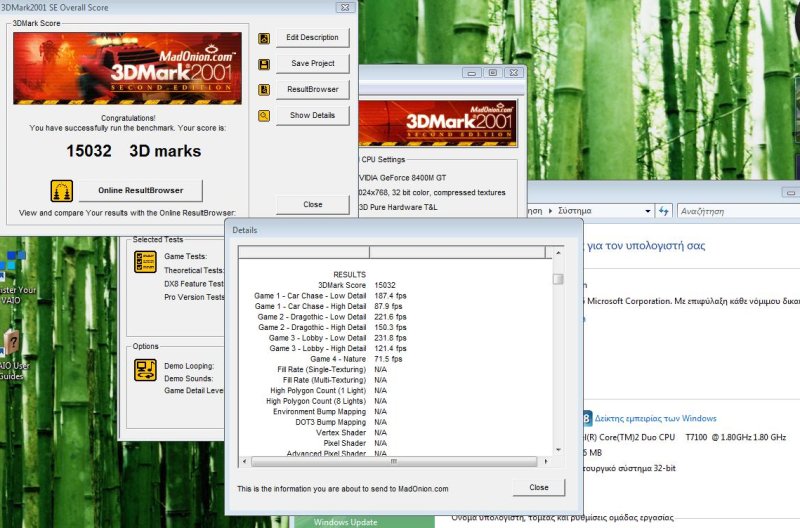Select Game 3 Lobby Low Detail row
This screenshot has height=528, width=800.
click(338, 338)
